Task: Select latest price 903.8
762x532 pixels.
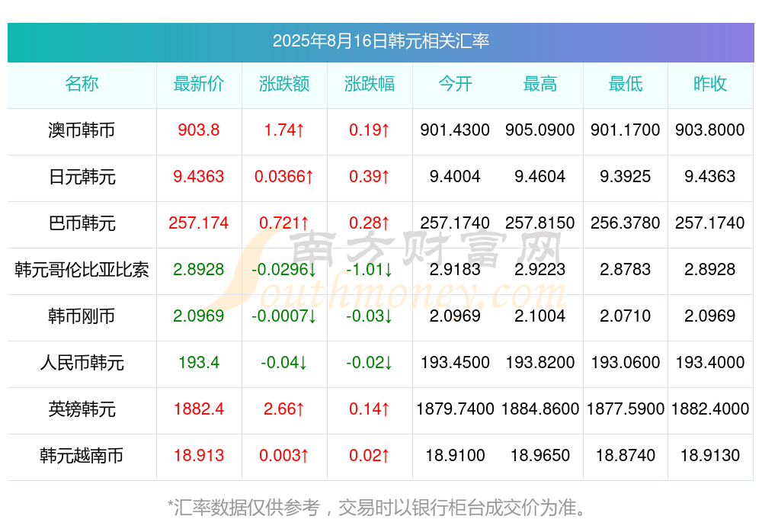Action: pyautogui.click(x=199, y=130)
